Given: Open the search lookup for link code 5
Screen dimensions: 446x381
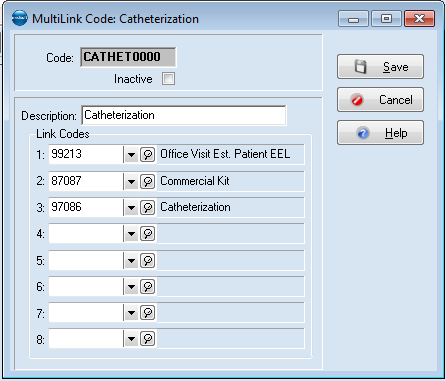Looking at the screenshot, I should tap(148, 260).
